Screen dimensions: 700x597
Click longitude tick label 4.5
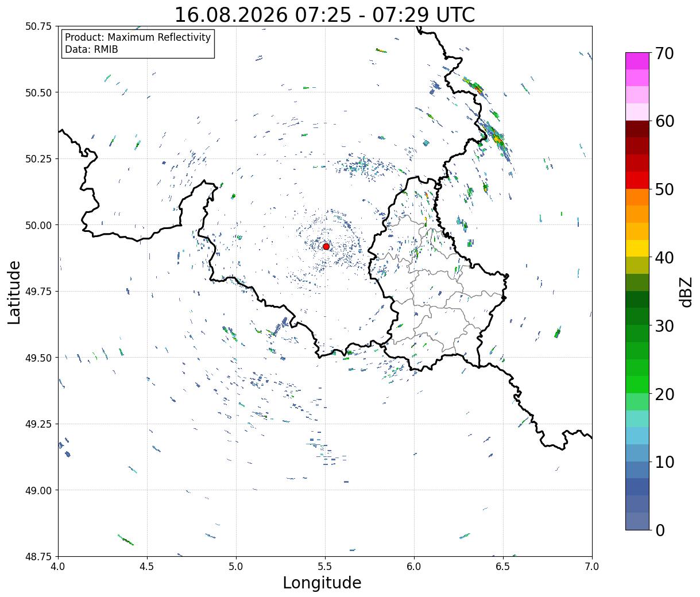(147, 567)
